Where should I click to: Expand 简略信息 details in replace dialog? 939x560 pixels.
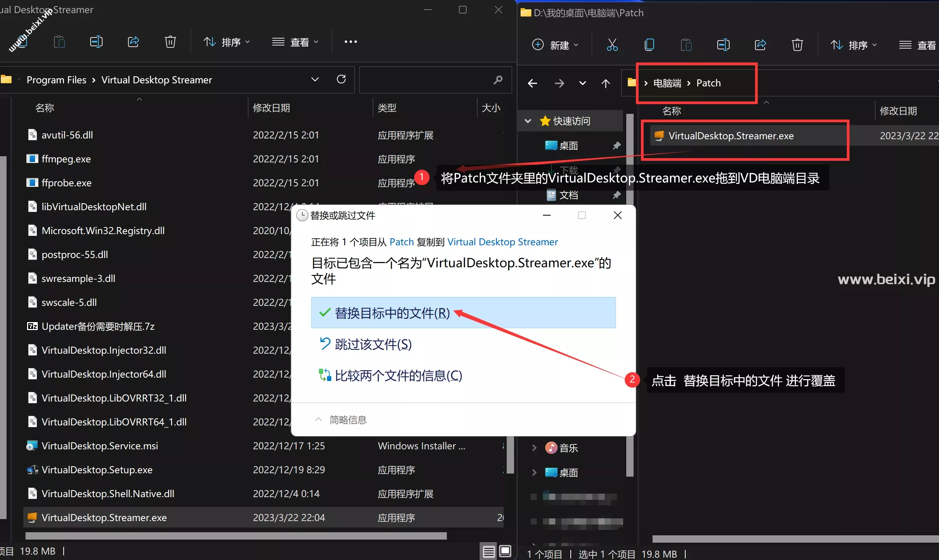coord(341,420)
